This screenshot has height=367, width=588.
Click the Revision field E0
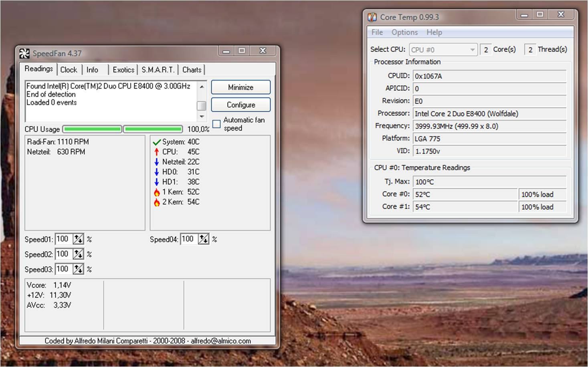pos(489,101)
